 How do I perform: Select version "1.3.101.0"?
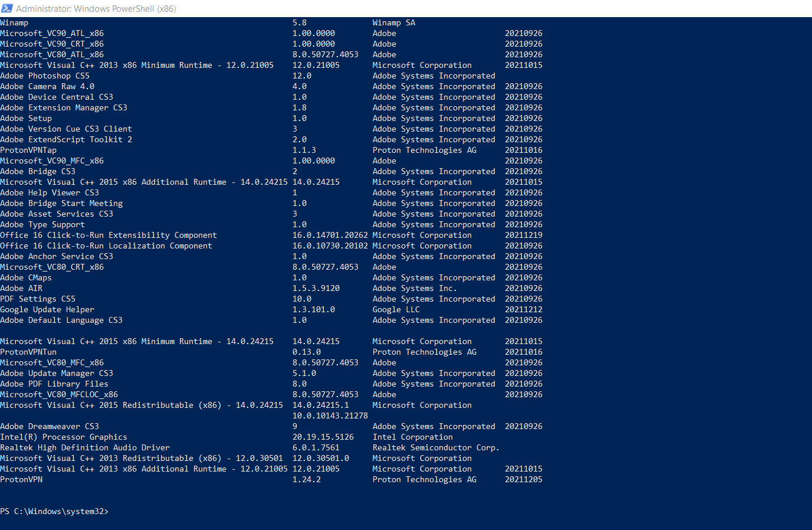coord(314,310)
